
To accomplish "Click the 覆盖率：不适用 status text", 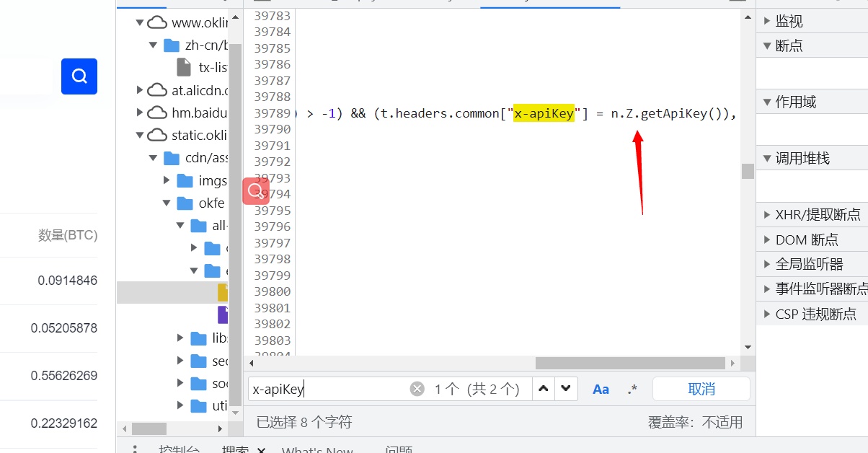I will [695, 422].
